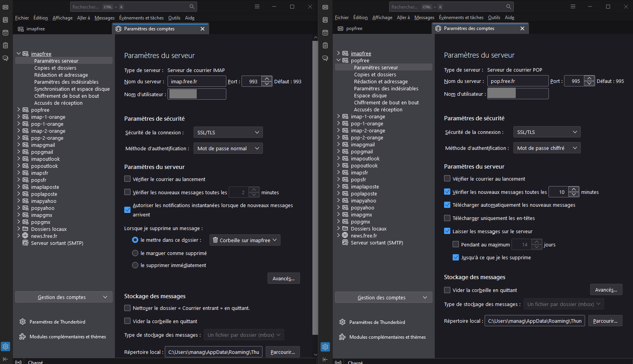Enable Nettoyer le dossier Courrier entrant checkbox
Viewport: 633px width, 364px height.
(x=127, y=308)
